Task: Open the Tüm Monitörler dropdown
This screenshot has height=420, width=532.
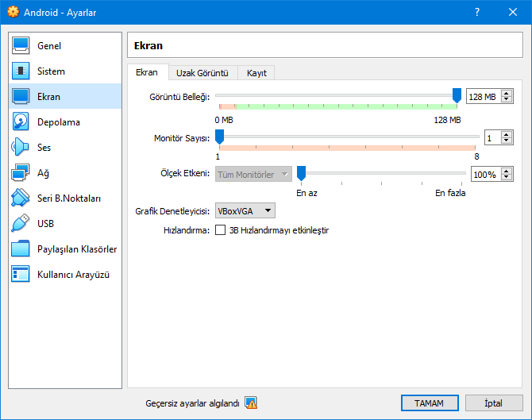Action: (x=253, y=175)
